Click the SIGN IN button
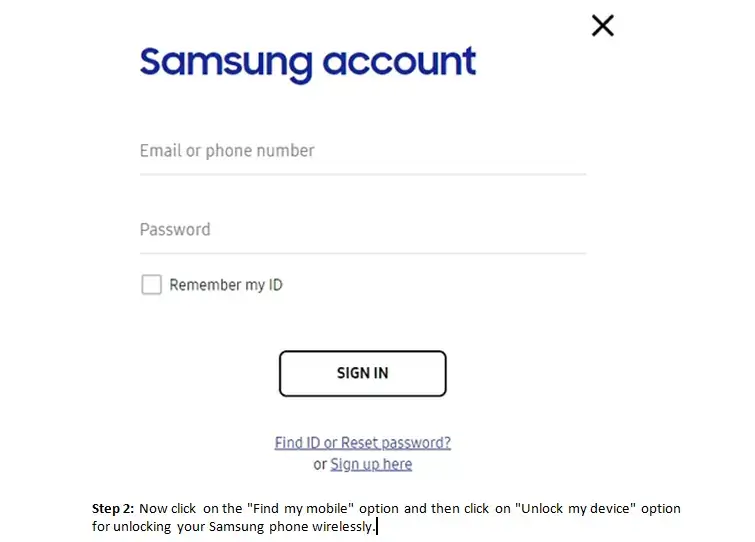 363,374
